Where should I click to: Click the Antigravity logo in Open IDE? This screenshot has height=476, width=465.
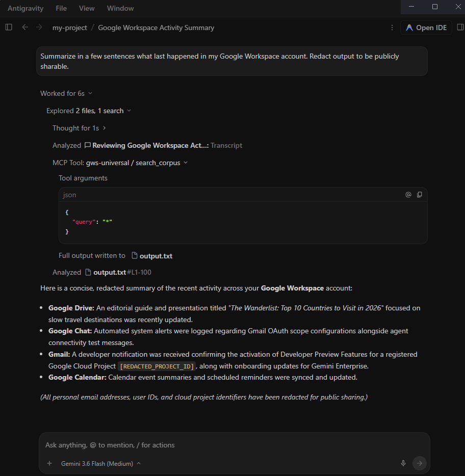pyautogui.click(x=409, y=28)
